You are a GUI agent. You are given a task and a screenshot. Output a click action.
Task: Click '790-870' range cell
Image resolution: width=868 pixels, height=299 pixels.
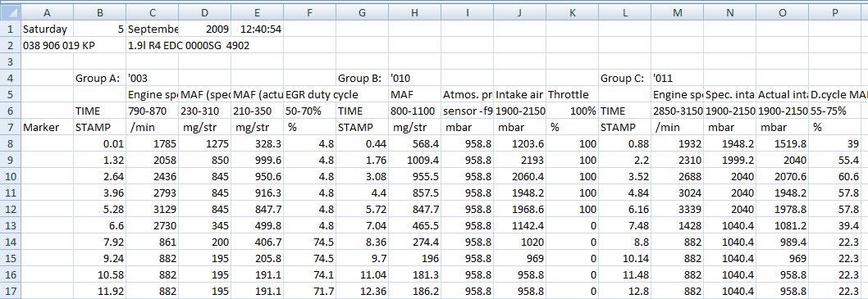tap(153, 111)
